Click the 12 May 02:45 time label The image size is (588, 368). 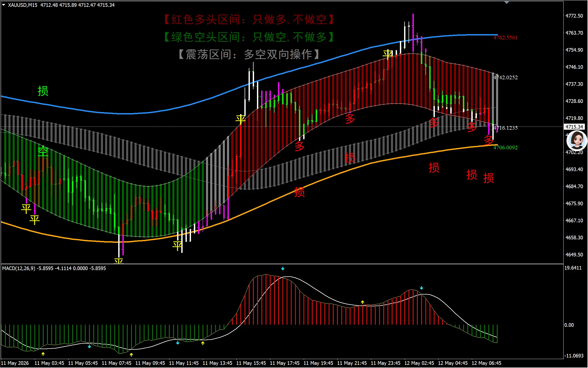[x=419, y=363]
